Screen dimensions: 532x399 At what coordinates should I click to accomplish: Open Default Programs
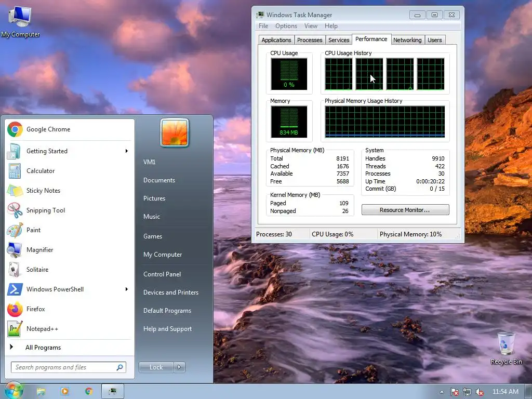tap(167, 311)
